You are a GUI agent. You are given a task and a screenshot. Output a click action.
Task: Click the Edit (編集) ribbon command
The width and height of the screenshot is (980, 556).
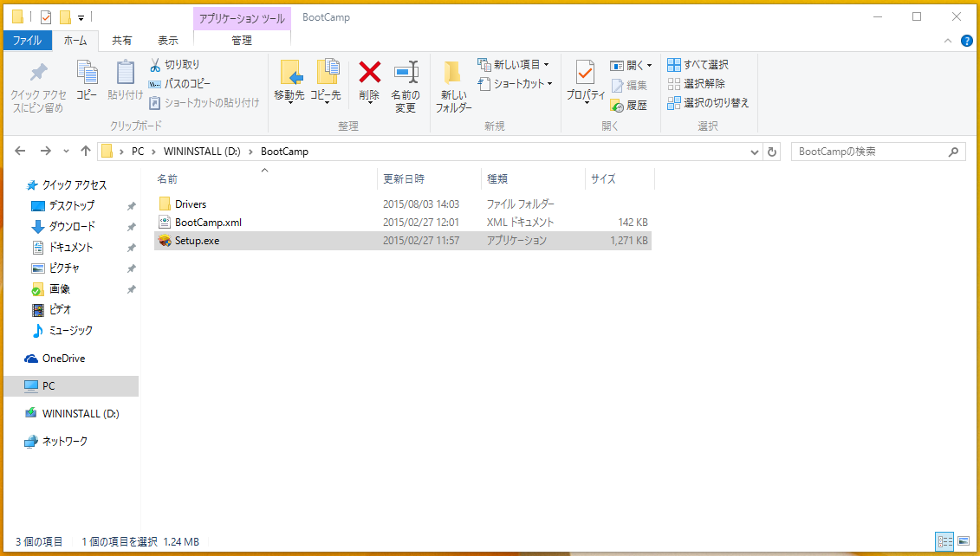(629, 86)
